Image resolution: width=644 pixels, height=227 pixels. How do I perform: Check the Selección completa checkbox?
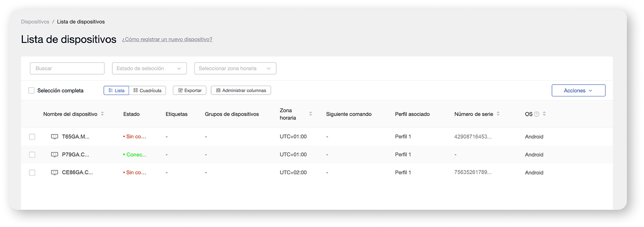[x=31, y=91]
